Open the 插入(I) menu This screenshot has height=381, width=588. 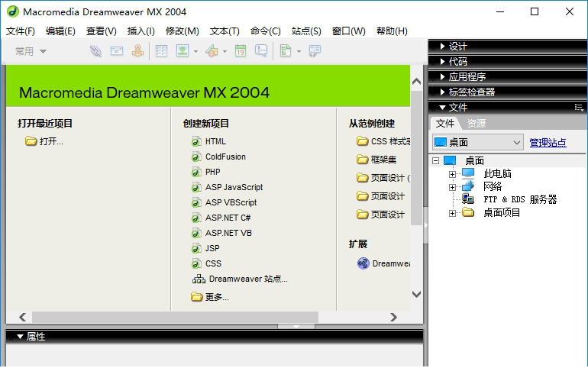click(x=141, y=31)
